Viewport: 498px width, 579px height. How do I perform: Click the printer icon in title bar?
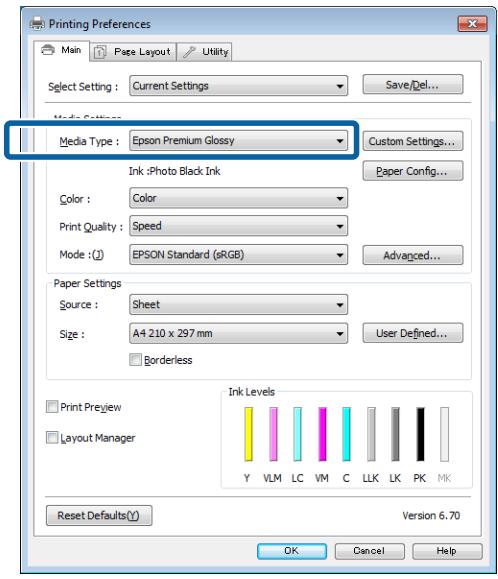(x=37, y=24)
